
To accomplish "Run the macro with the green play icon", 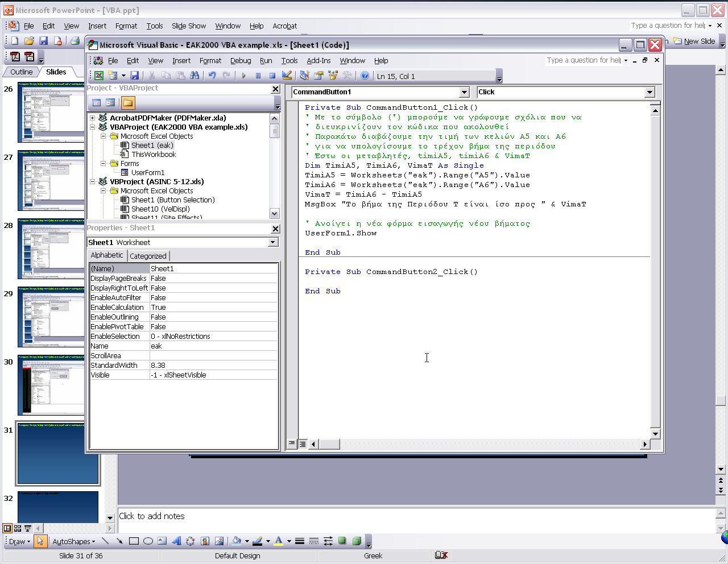I will pyautogui.click(x=244, y=76).
